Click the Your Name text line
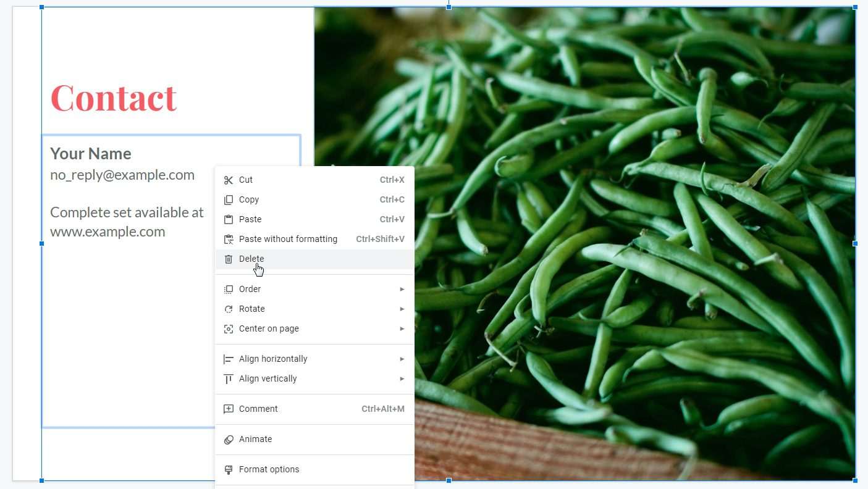The image size is (868, 489). (x=91, y=154)
